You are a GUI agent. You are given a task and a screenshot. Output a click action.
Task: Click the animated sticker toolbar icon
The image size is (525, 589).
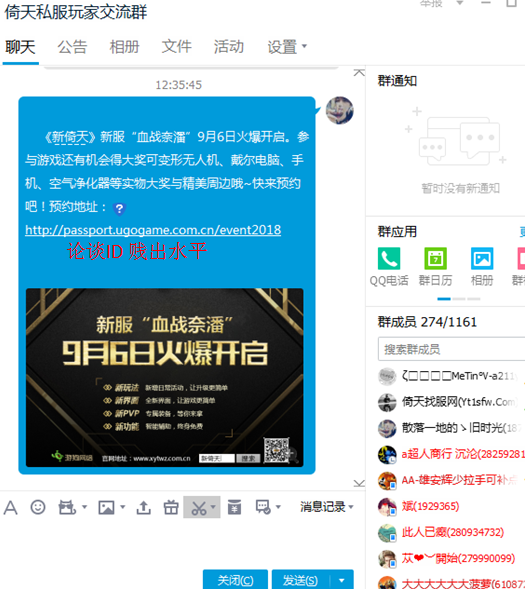(67, 507)
